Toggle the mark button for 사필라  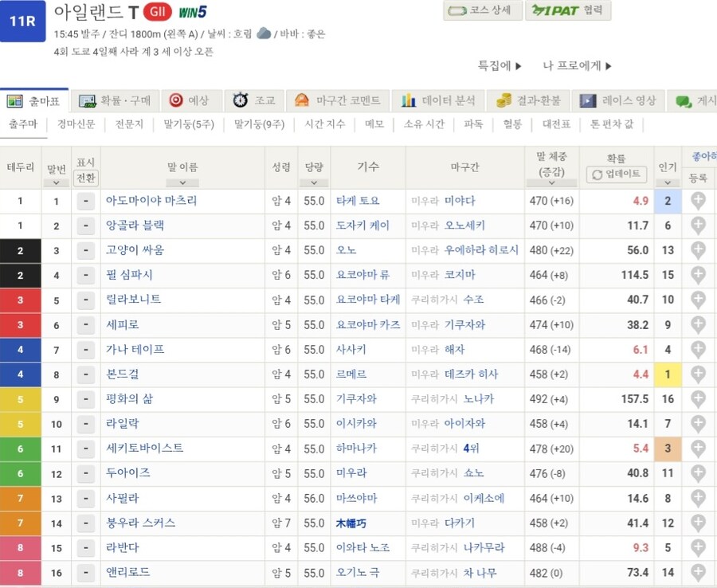pos(85,499)
